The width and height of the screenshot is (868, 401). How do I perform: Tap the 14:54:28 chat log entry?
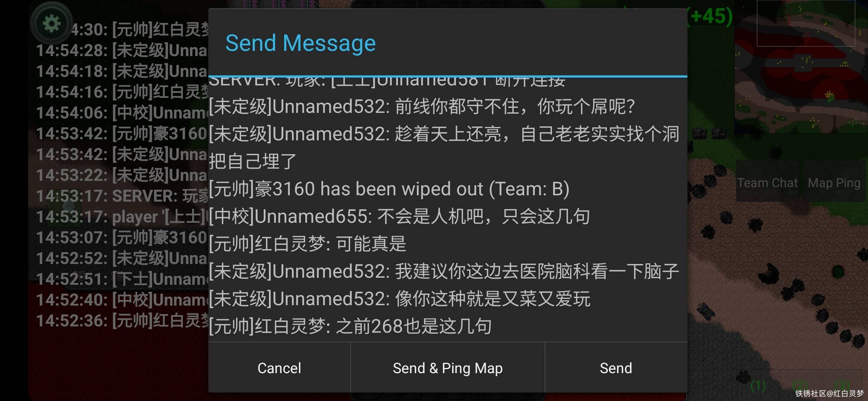click(x=122, y=50)
